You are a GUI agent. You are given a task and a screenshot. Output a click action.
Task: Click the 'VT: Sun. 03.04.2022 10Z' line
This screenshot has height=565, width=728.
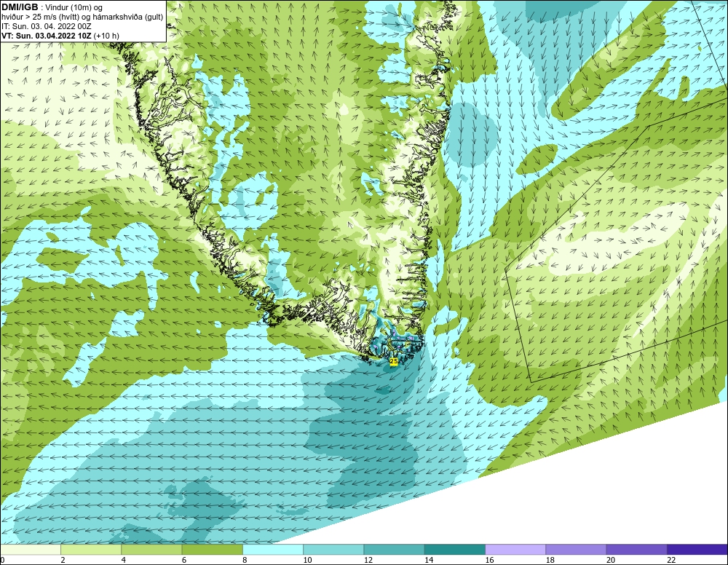[47, 36]
